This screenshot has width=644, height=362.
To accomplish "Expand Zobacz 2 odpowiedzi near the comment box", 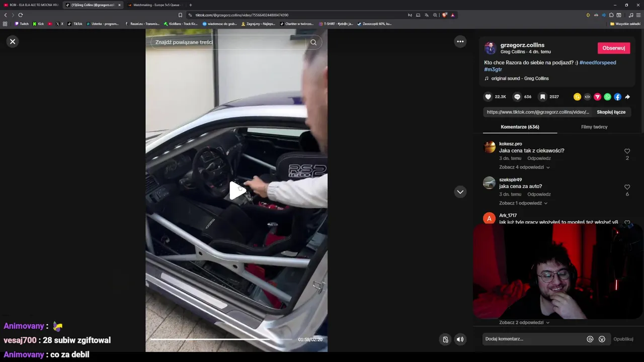I will (x=524, y=322).
